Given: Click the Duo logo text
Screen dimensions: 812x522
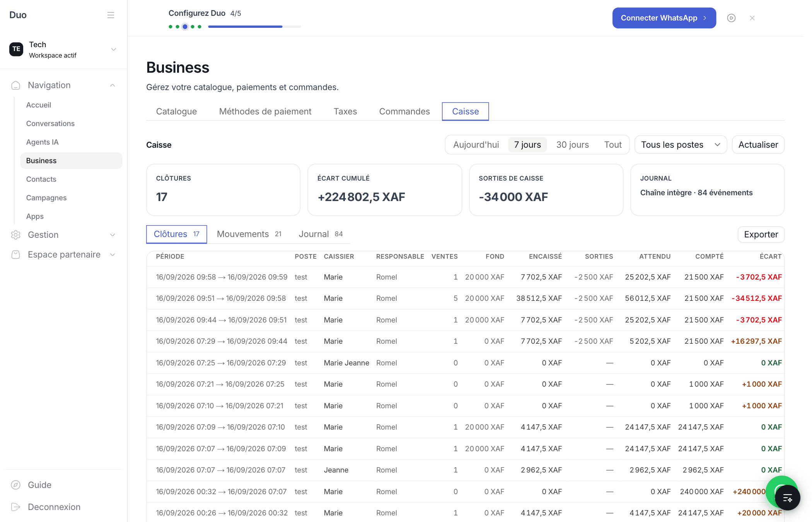Looking at the screenshot, I should 18,15.
